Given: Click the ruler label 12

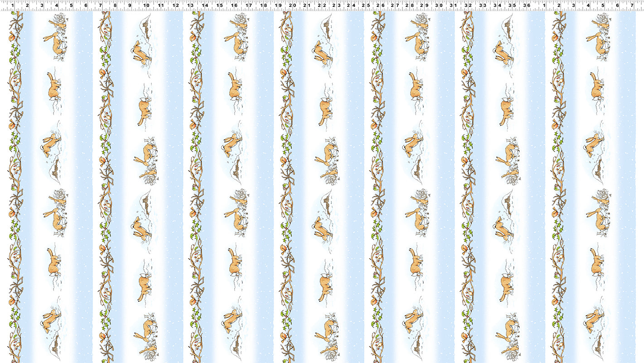Looking at the screenshot, I should click(x=176, y=5).
